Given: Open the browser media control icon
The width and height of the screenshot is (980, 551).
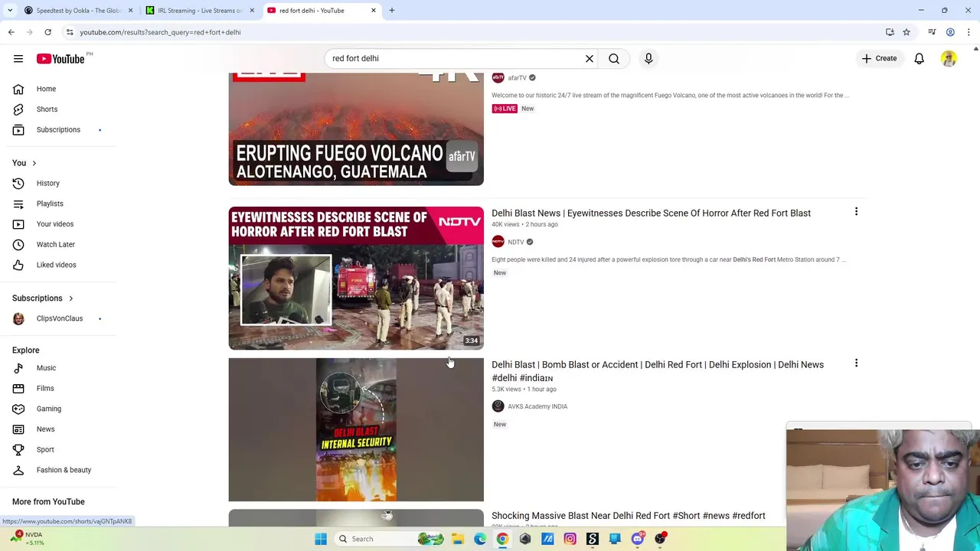Looking at the screenshot, I should pyautogui.click(x=932, y=32).
